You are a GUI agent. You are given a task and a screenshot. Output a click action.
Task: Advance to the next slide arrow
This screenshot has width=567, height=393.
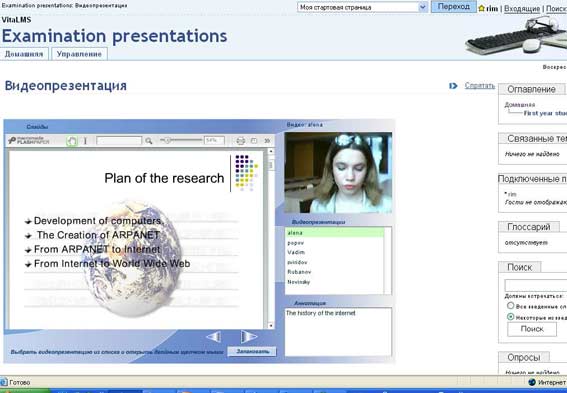(x=249, y=337)
